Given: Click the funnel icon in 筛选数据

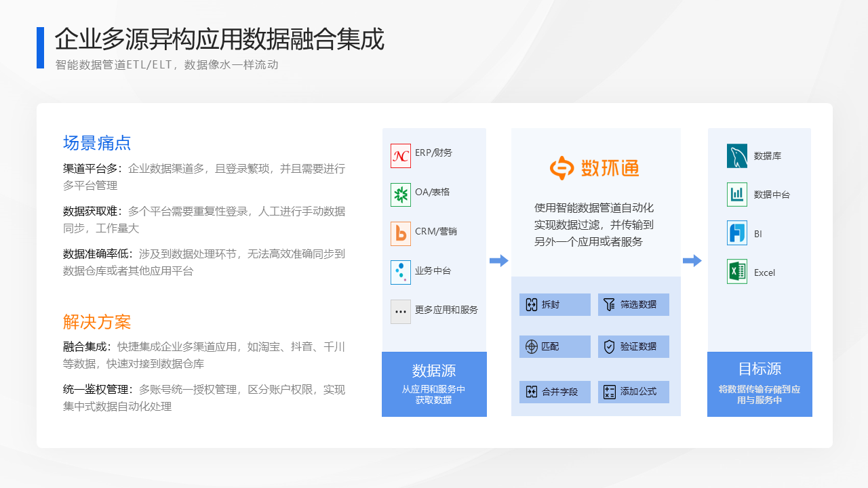Looking at the screenshot, I should (x=610, y=305).
